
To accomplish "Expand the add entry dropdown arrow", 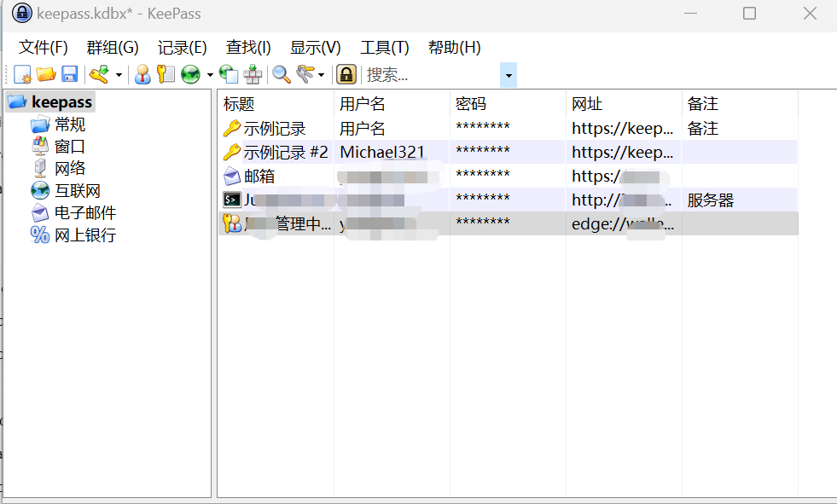I will (119, 75).
